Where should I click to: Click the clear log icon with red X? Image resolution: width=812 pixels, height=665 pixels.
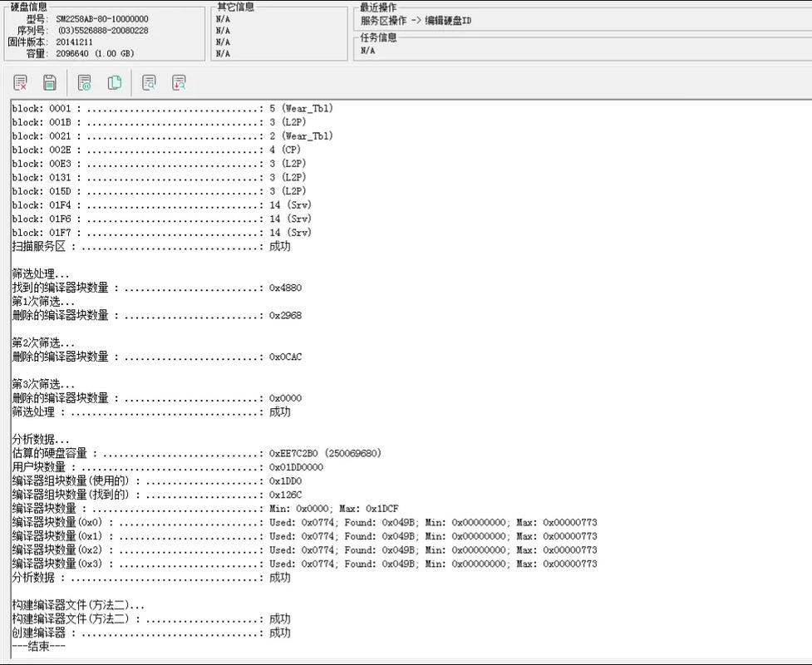pyautogui.click(x=21, y=82)
